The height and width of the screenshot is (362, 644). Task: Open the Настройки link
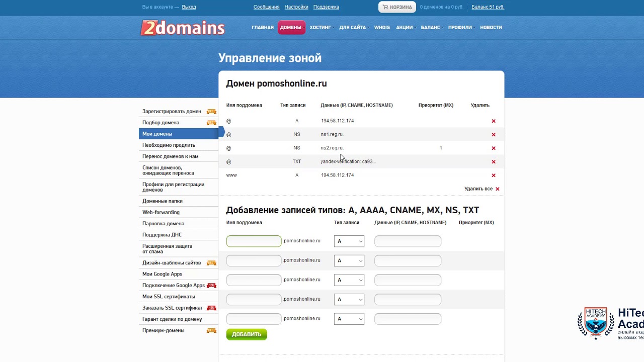coord(296,7)
